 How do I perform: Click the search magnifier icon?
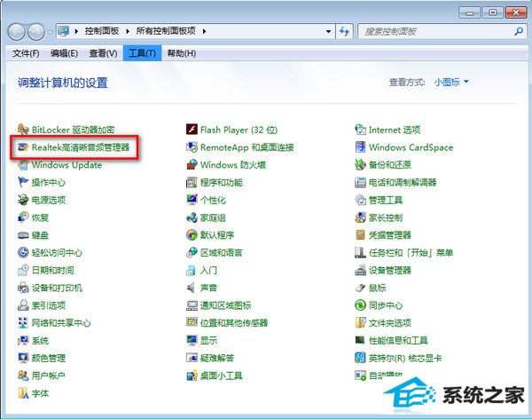coord(519,32)
